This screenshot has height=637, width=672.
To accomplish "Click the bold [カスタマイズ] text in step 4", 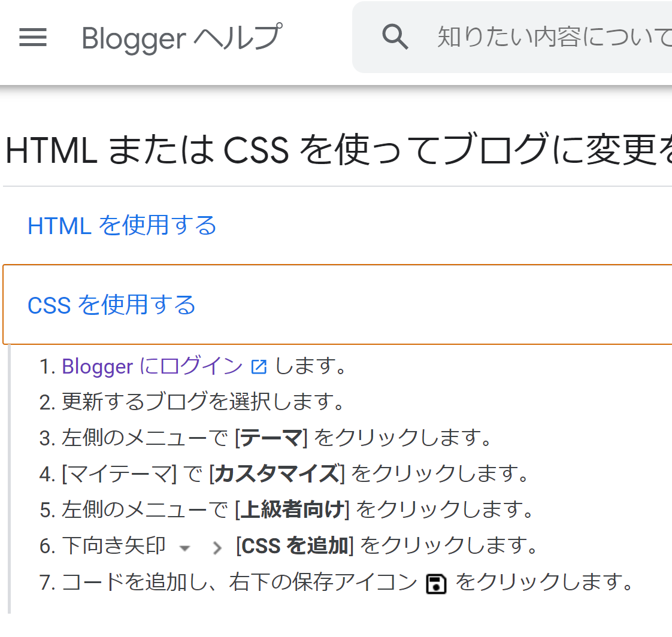I will [x=277, y=474].
